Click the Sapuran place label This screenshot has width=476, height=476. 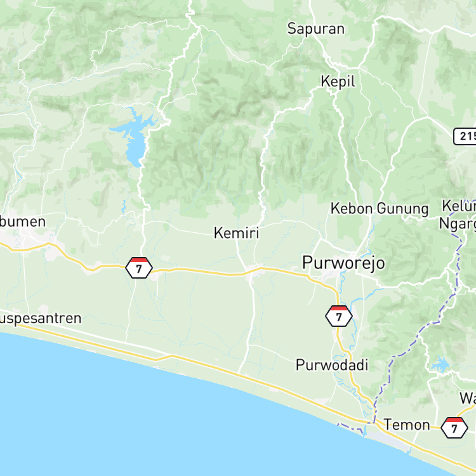click(x=316, y=29)
